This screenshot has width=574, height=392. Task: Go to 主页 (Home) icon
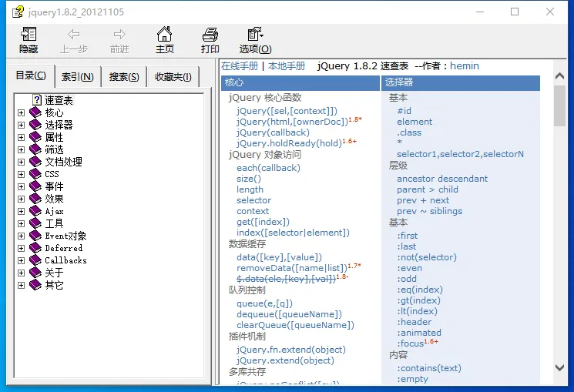tap(164, 34)
